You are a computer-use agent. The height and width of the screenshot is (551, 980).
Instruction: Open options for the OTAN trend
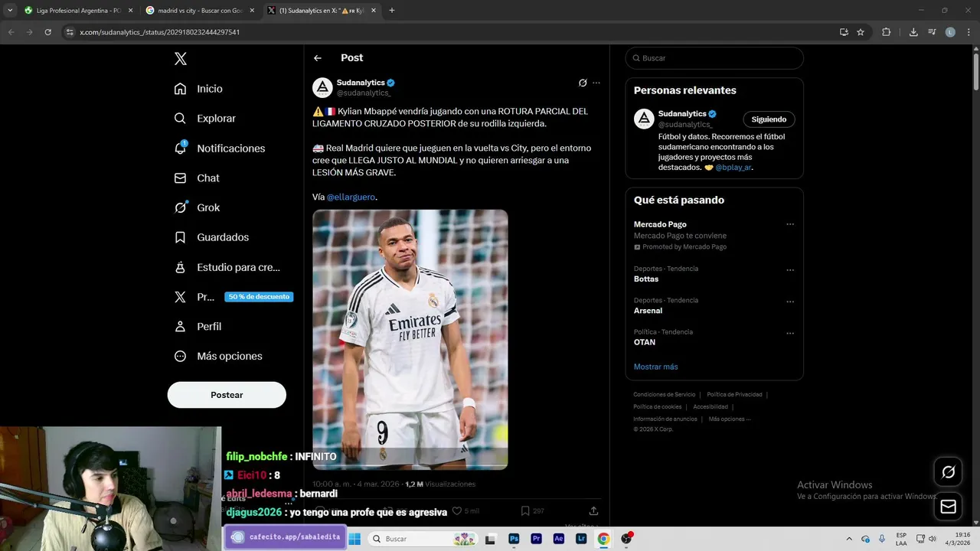[x=790, y=334]
